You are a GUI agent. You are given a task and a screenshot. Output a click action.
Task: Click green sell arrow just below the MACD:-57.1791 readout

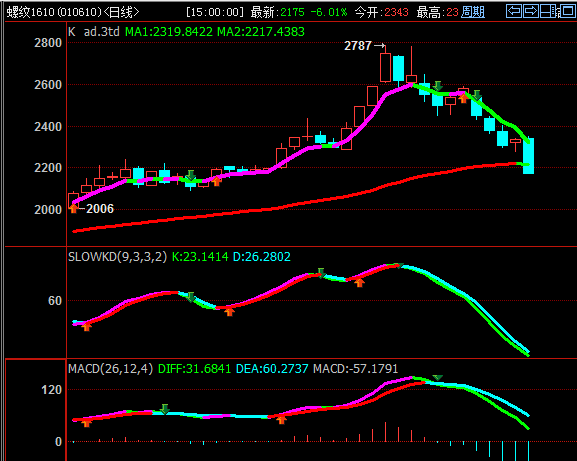(x=438, y=377)
